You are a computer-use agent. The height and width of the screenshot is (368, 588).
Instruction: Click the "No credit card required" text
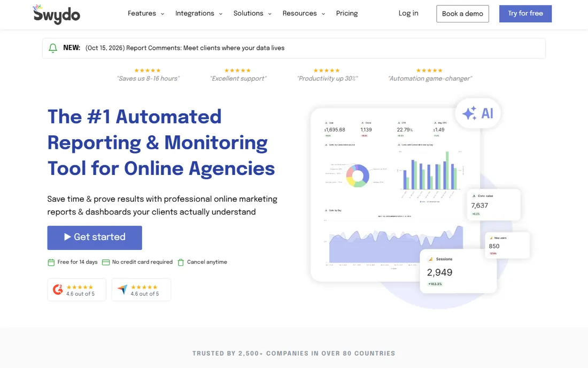pyautogui.click(x=142, y=262)
